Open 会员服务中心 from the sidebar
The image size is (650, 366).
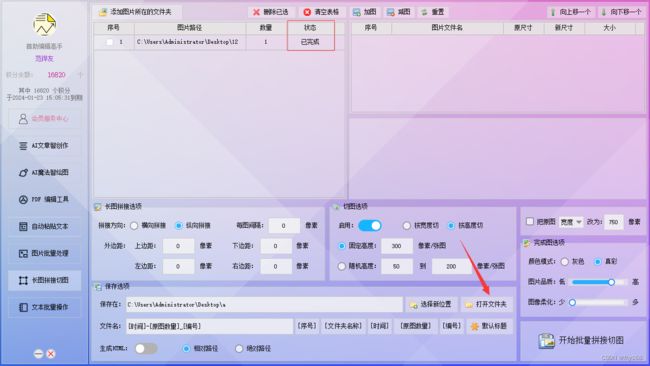click(44, 119)
